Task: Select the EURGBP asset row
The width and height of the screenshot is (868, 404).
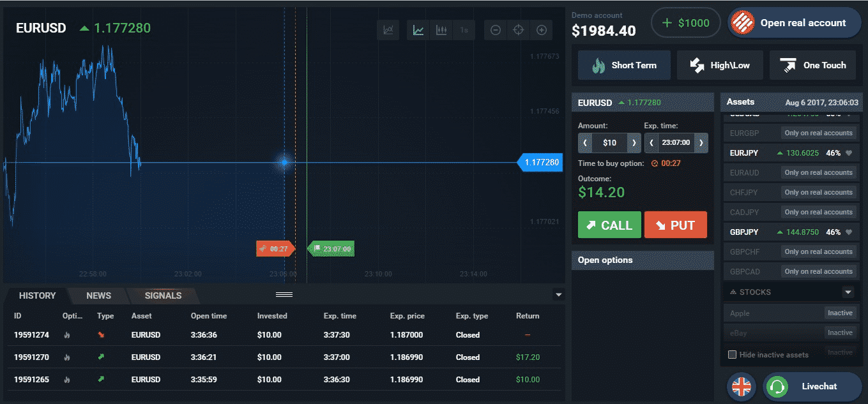Action: 791,133
